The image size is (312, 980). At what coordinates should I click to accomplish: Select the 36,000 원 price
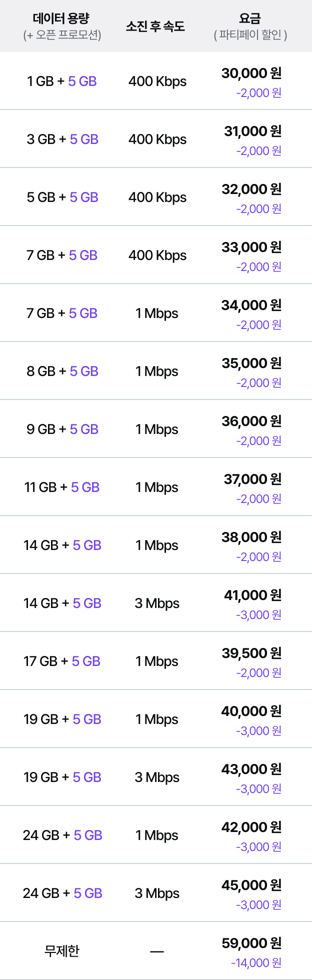click(251, 421)
